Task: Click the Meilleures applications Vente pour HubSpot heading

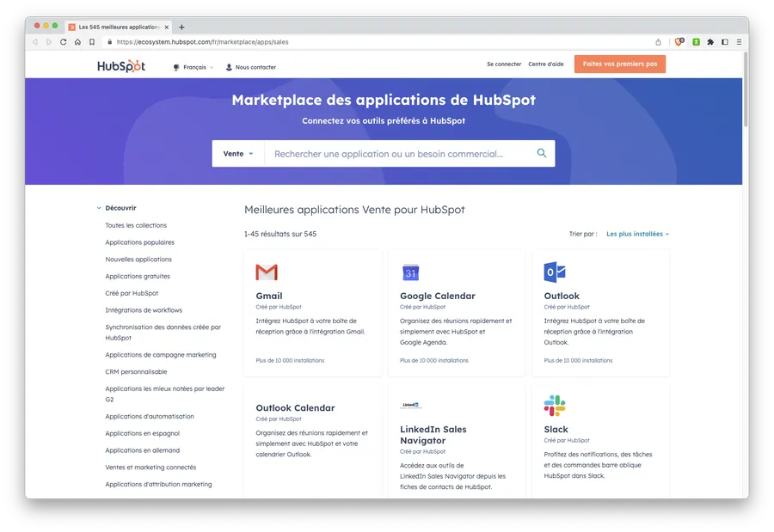Action: (354, 210)
